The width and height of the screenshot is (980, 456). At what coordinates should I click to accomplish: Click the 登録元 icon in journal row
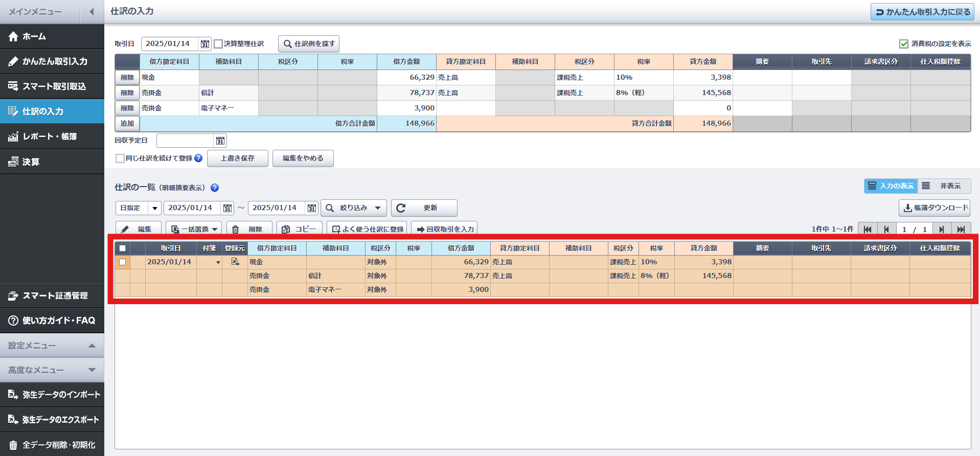[235, 262]
